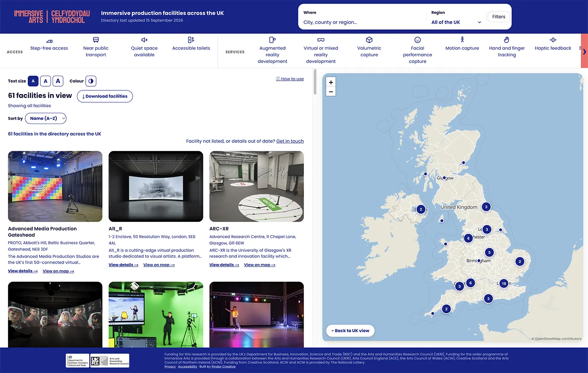Toggle the high contrast colour mode
588x373 pixels.
(91, 81)
